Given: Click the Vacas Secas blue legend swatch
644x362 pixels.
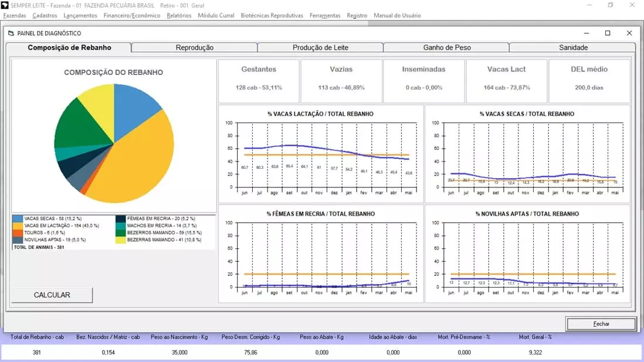Looking at the screenshot, I should (x=19, y=218).
